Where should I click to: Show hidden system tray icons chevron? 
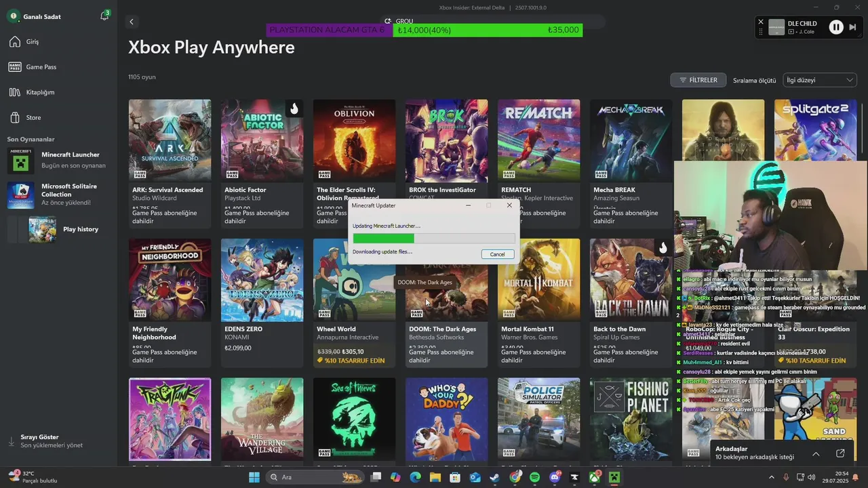point(771,477)
